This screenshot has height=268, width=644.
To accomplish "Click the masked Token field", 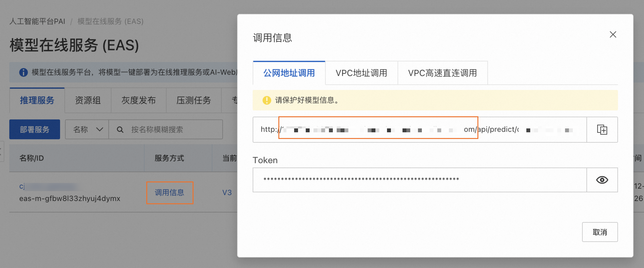I will coord(420,180).
